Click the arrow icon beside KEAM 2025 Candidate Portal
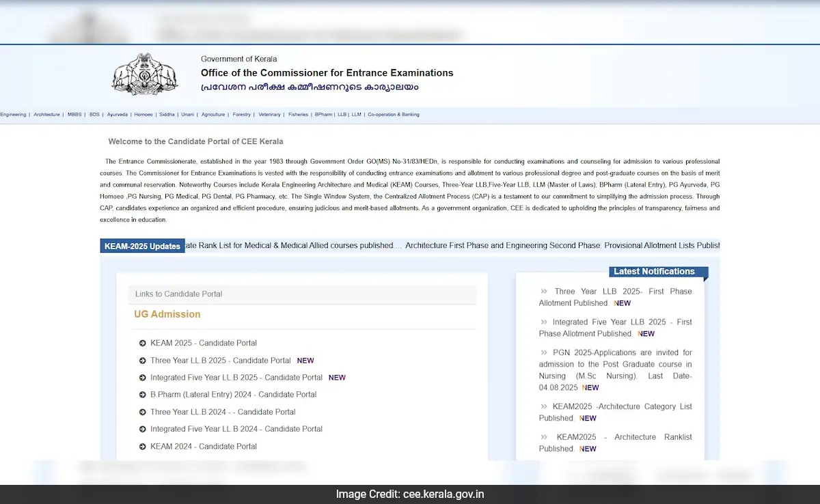This screenshot has height=504, width=820. pyautogui.click(x=141, y=343)
